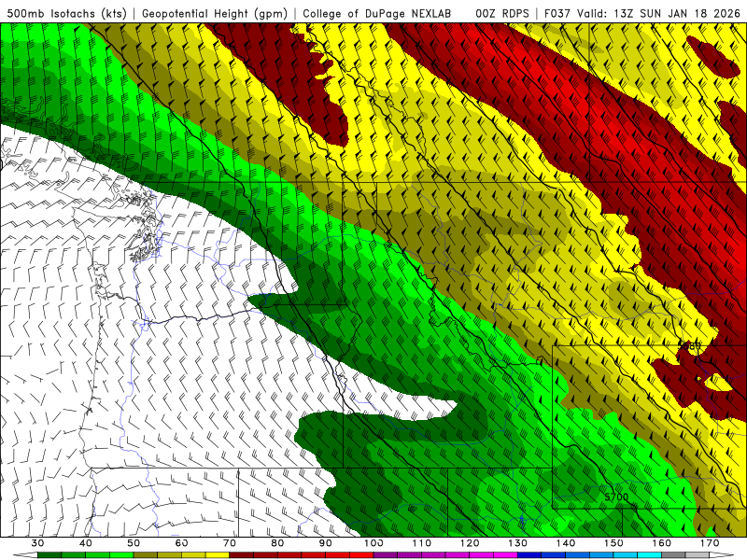
Task: Click the cyan 155-160 kt legend swatch
Action: (649, 555)
